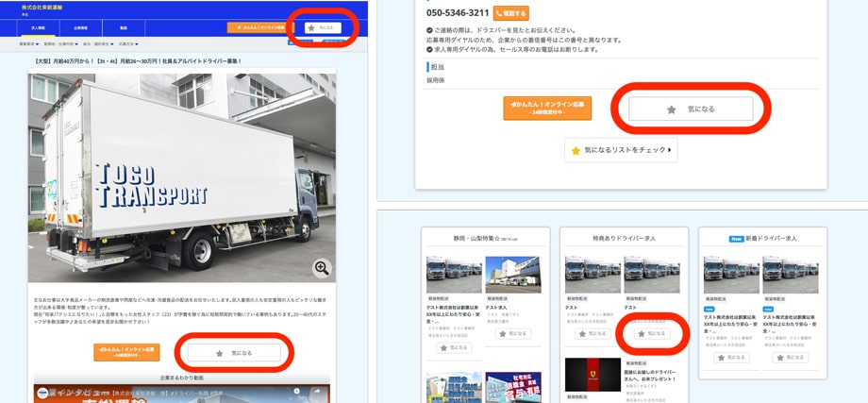Screen dimensions: 868x403
Task: Open the TOSO TRANSPORT truck photo
Action: pyautogui.click(x=181, y=177)
